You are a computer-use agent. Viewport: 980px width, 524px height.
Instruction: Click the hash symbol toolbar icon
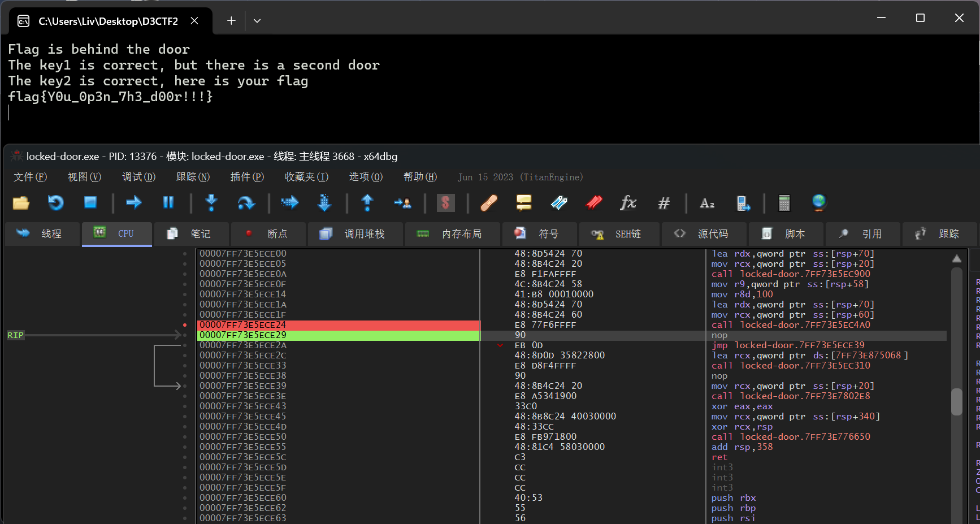tap(664, 203)
